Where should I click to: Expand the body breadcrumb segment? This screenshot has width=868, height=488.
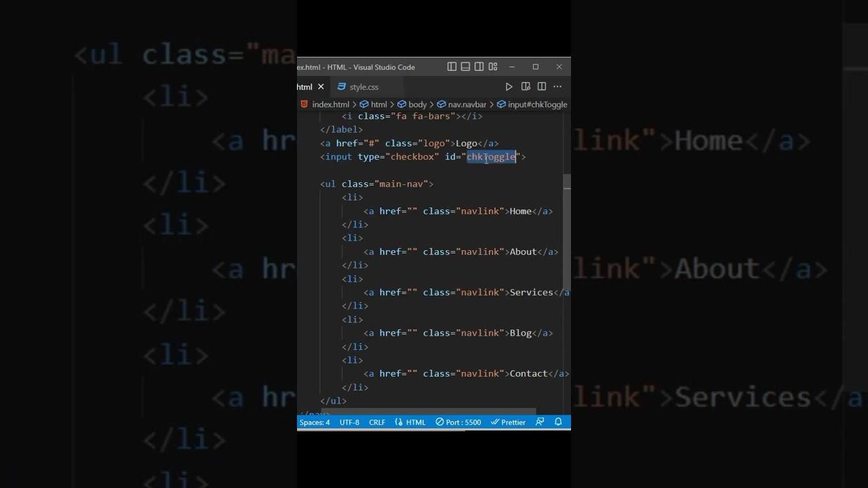pos(417,104)
